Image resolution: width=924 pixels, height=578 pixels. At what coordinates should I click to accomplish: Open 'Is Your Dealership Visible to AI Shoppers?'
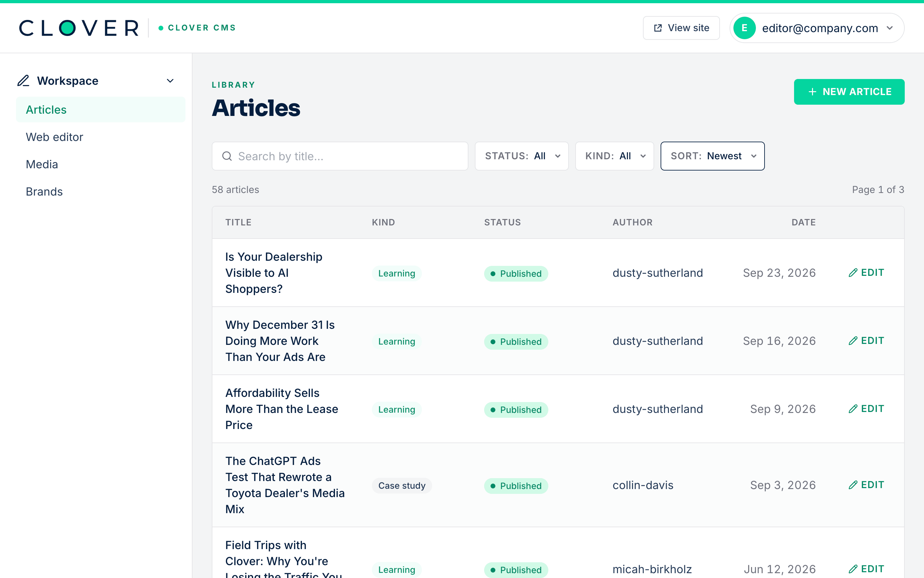tap(274, 273)
